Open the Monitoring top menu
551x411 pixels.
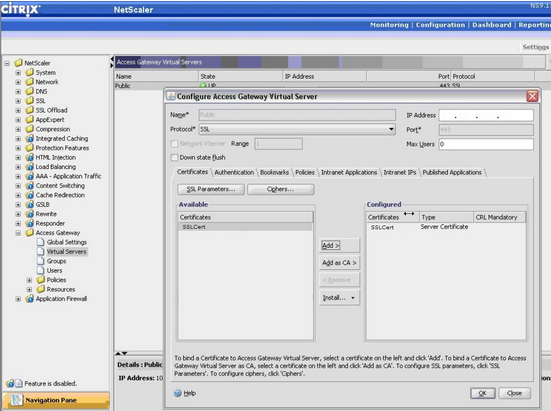(x=389, y=25)
